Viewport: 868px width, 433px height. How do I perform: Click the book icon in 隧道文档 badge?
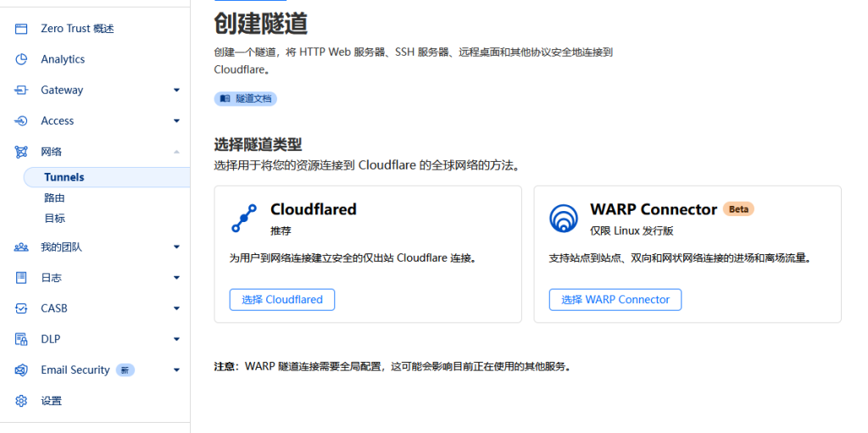[x=224, y=99]
